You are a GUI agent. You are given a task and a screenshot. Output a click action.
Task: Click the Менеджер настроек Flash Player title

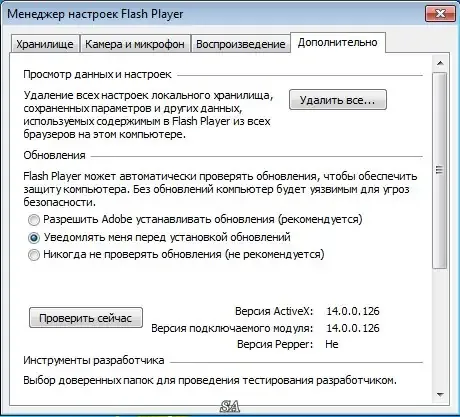95,14
